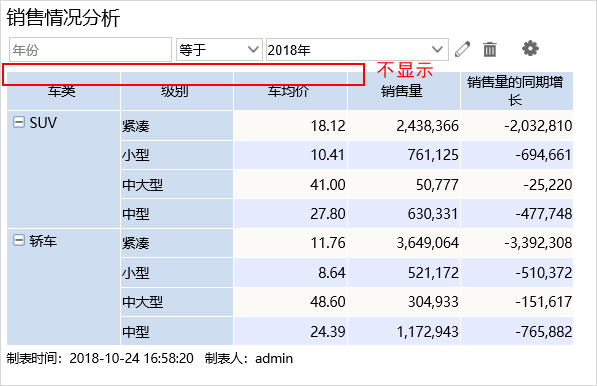Image resolution: width=597 pixels, height=386 pixels.
Task: Collapse the 轿车 row group
Action: pos(18,240)
